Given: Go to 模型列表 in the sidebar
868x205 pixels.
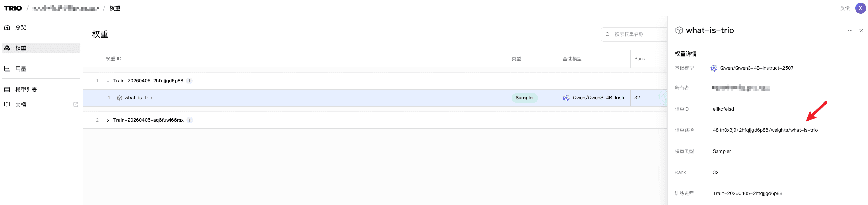Looking at the screenshot, I should click(26, 90).
